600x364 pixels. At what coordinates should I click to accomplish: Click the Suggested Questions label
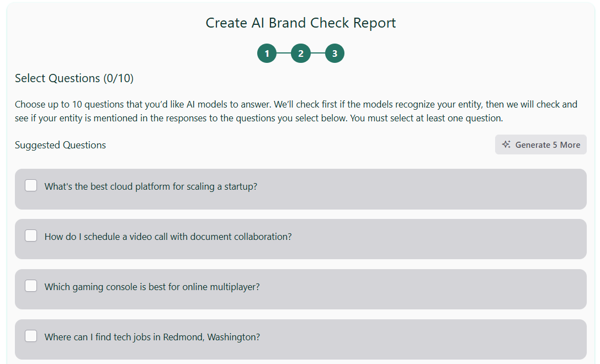(x=60, y=145)
